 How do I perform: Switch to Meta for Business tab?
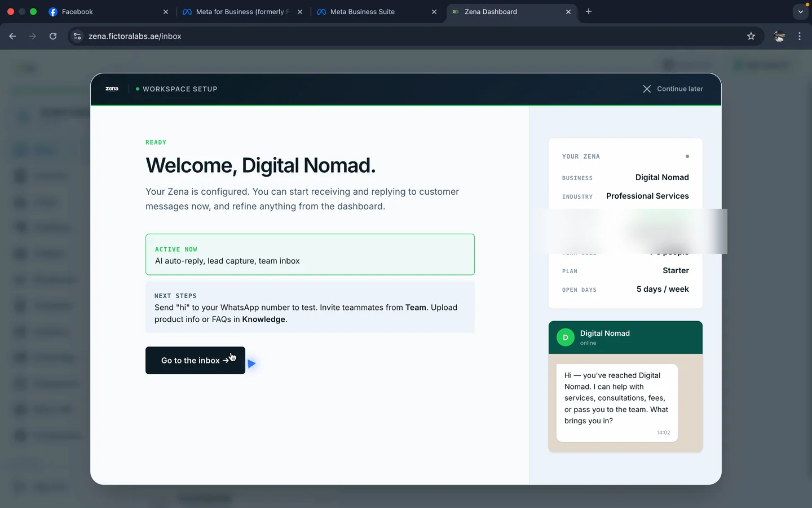point(242,11)
